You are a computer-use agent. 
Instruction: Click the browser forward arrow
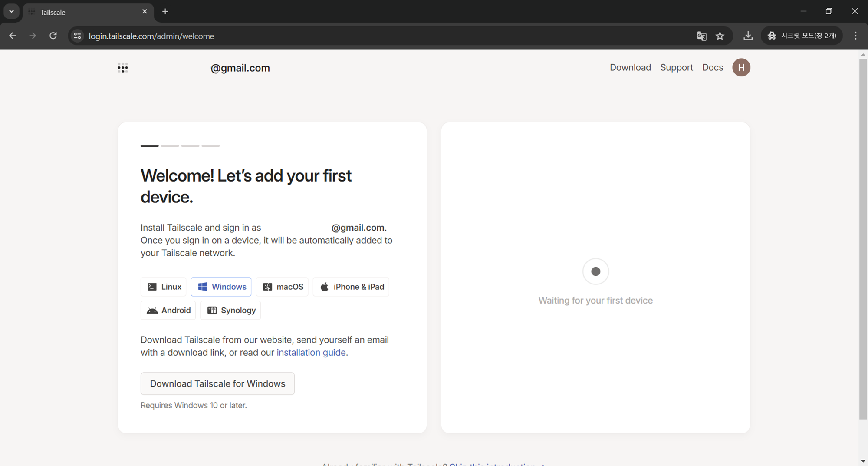33,36
